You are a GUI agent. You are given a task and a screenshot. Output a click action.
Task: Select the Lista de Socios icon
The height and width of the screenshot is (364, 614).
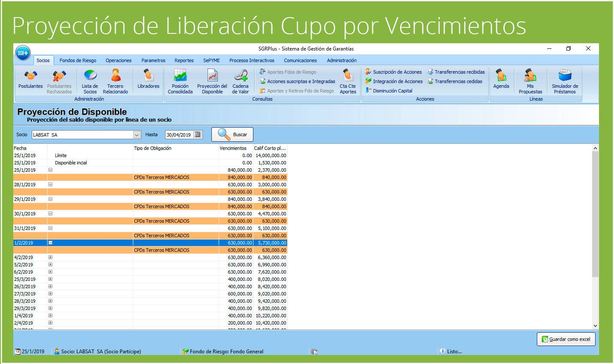[90, 81]
